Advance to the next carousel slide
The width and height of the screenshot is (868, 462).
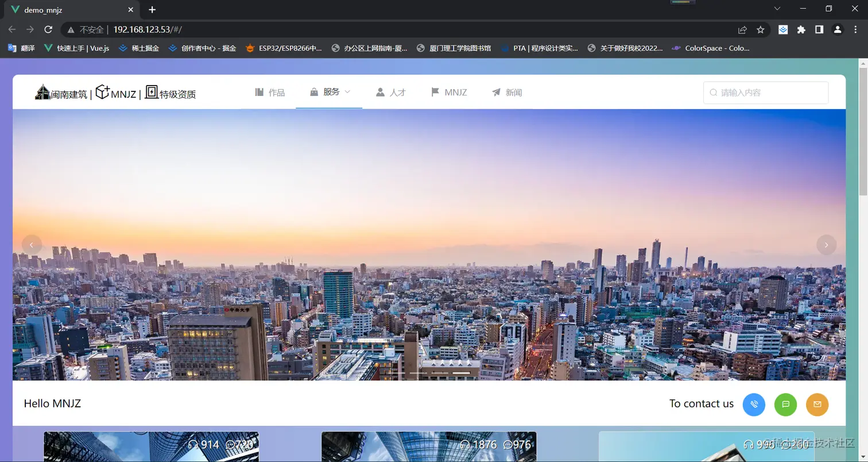(x=826, y=245)
